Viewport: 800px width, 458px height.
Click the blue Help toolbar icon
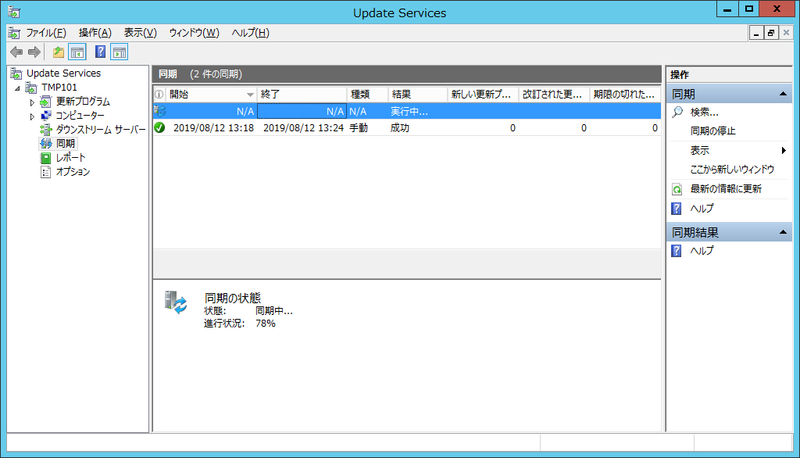pyautogui.click(x=101, y=52)
